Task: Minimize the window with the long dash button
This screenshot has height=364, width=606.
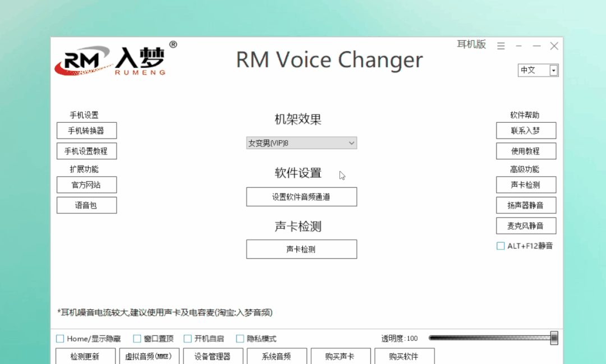Action: click(x=536, y=46)
